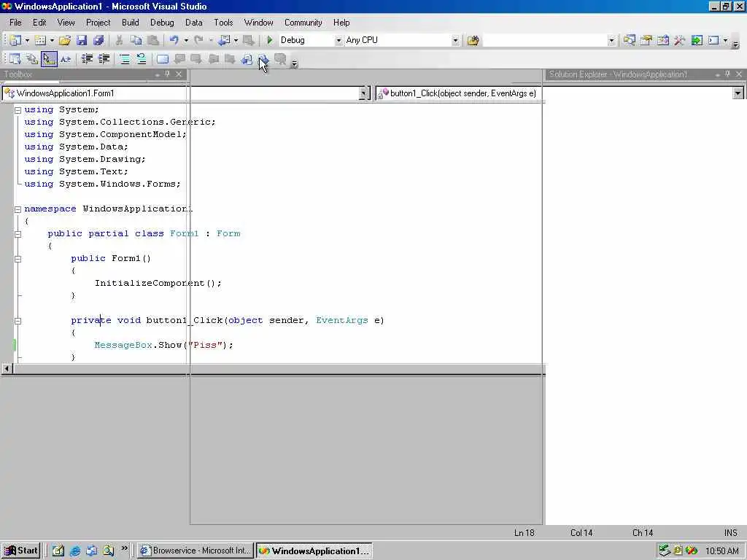The width and height of the screenshot is (747, 560).
Task: Open the Community menu
Action: point(303,23)
